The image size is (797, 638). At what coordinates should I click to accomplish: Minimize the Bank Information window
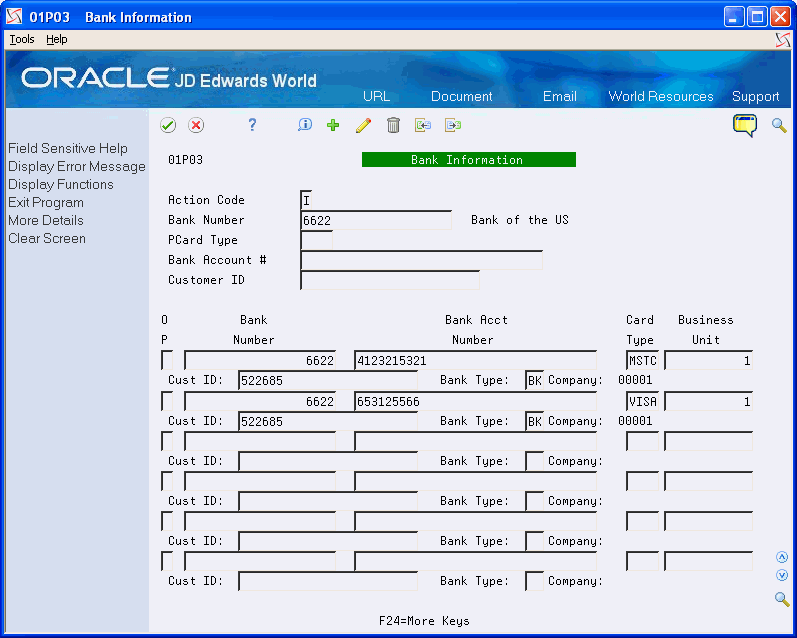pos(733,17)
